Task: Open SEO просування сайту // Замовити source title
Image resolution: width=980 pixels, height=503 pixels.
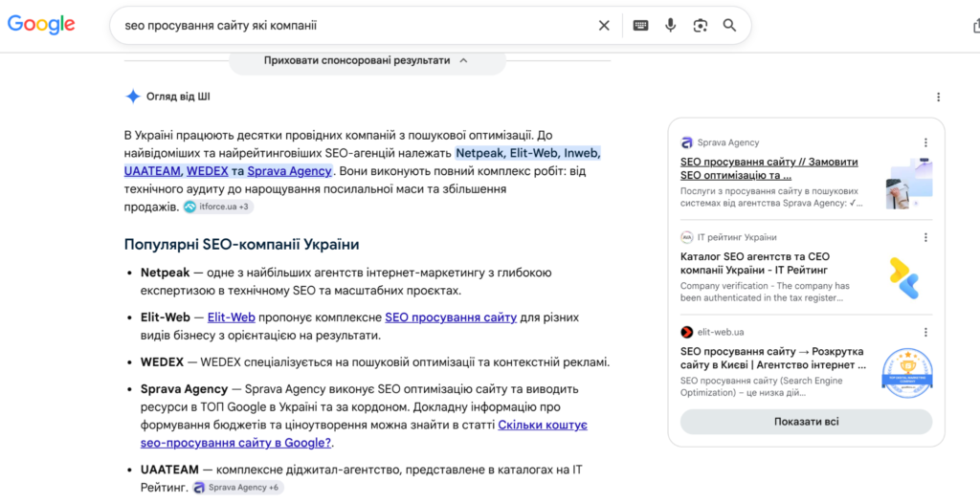Action: coord(769,168)
